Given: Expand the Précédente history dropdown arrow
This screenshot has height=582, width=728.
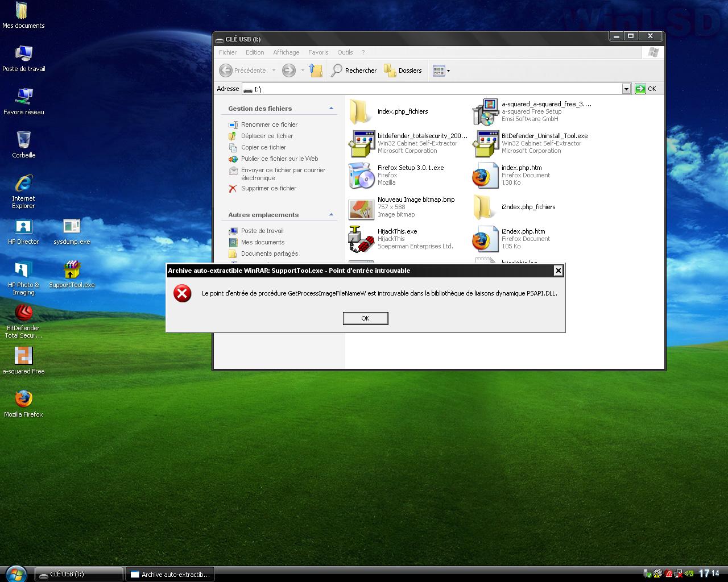Looking at the screenshot, I should click(x=274, y=70).
